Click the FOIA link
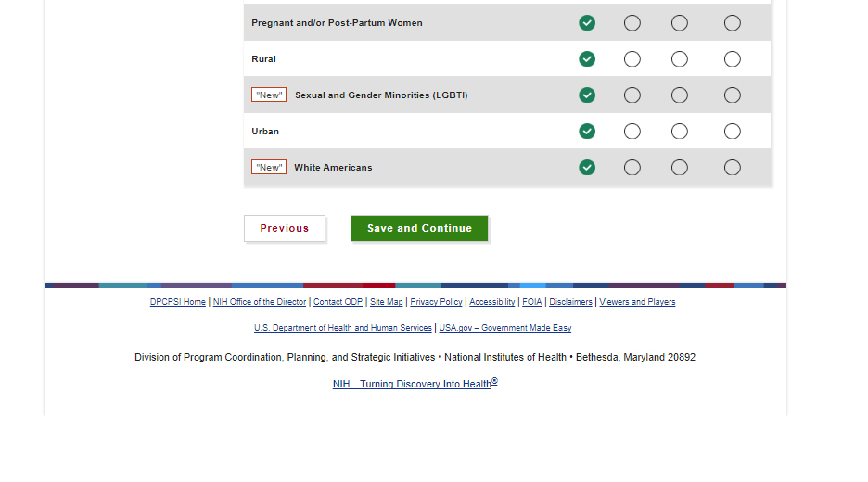 click(532, 302)
